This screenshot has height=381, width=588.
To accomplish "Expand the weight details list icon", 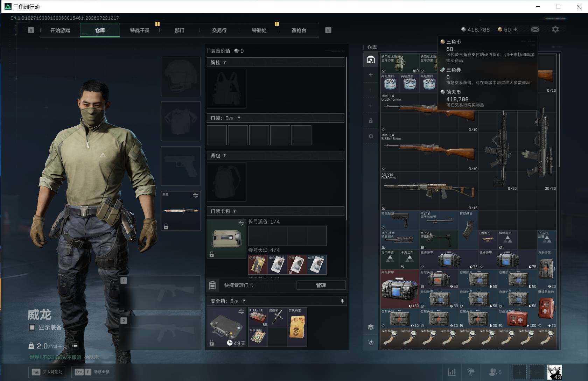I will [x=75, y=346].
